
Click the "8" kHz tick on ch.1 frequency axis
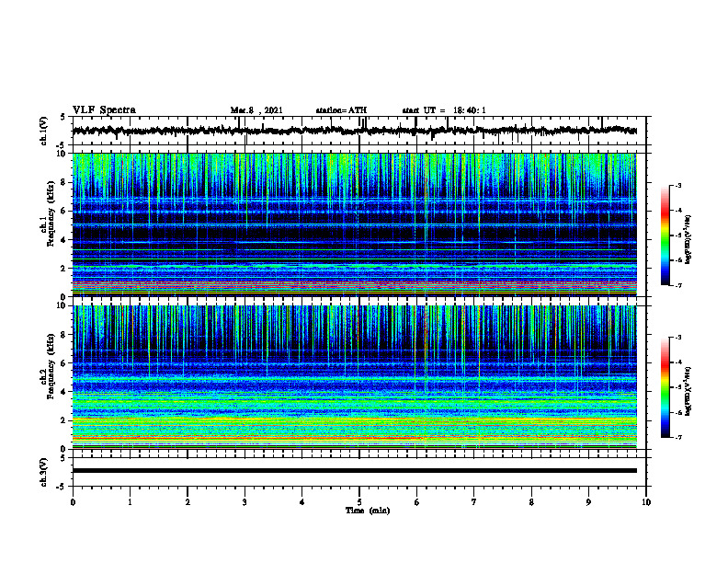click(x=64, y=182)
